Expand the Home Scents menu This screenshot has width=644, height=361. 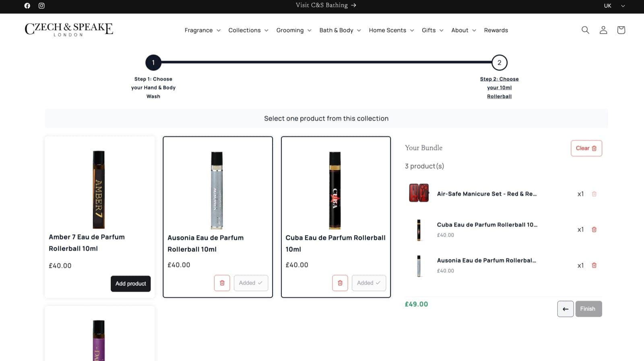pos(391,31)
